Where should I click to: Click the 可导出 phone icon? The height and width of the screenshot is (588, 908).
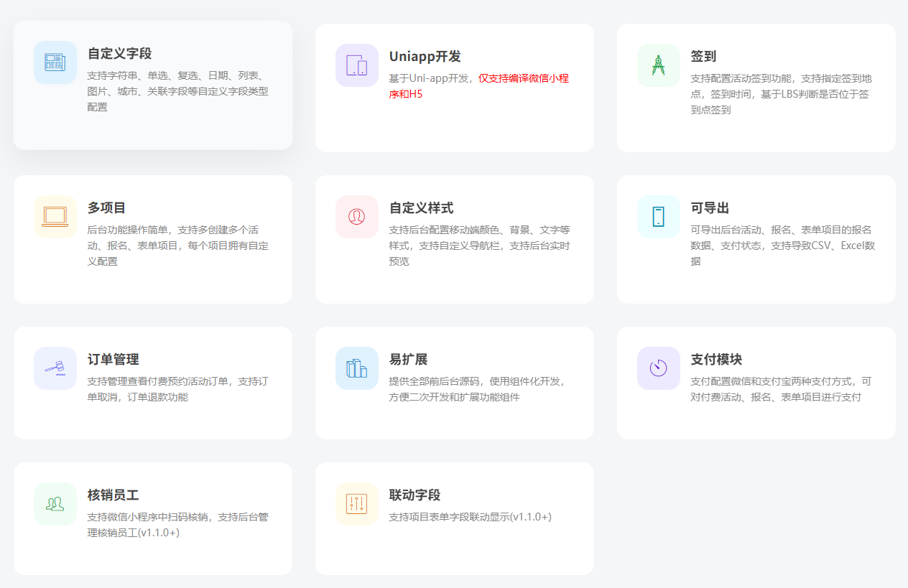659,217
